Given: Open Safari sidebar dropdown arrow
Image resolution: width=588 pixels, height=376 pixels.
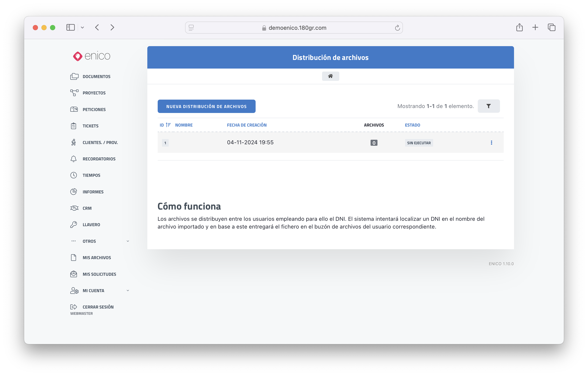Looking at the screenshot, I should 82,28.
